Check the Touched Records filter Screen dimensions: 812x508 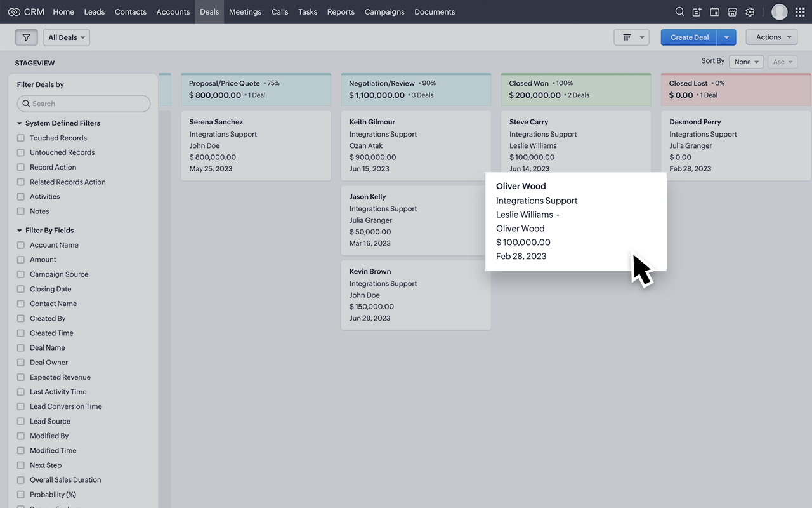click(20, 138)
